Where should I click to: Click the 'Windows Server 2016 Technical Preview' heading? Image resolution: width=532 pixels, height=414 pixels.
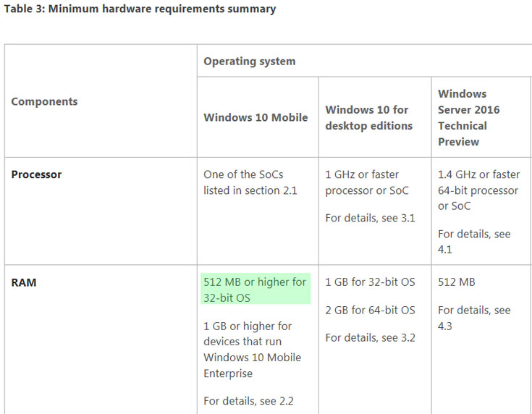[469, 118]
